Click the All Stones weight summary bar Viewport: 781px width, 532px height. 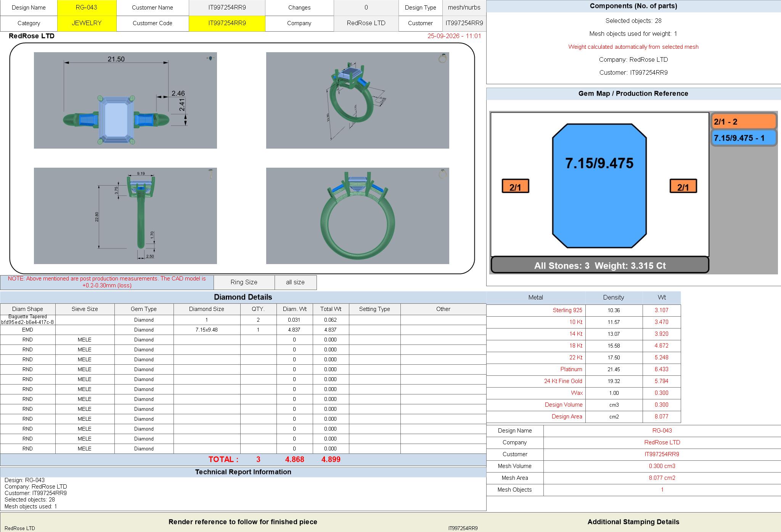click(x=599, y=265)
